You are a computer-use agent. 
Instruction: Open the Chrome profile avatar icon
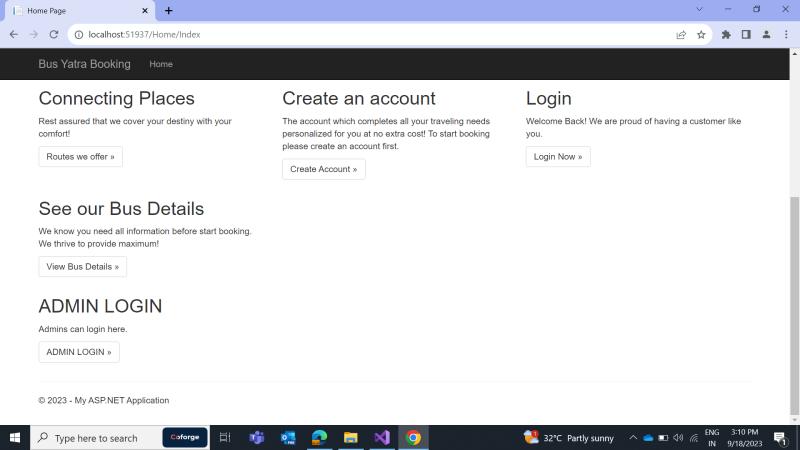pyautogui.click(x=766, y=35)
